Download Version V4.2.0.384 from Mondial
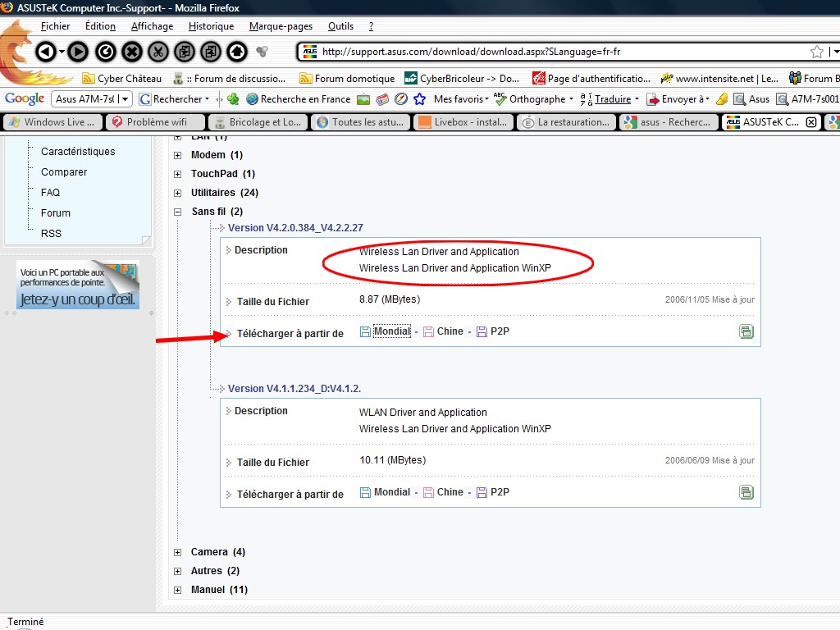 tap(391, 331)
